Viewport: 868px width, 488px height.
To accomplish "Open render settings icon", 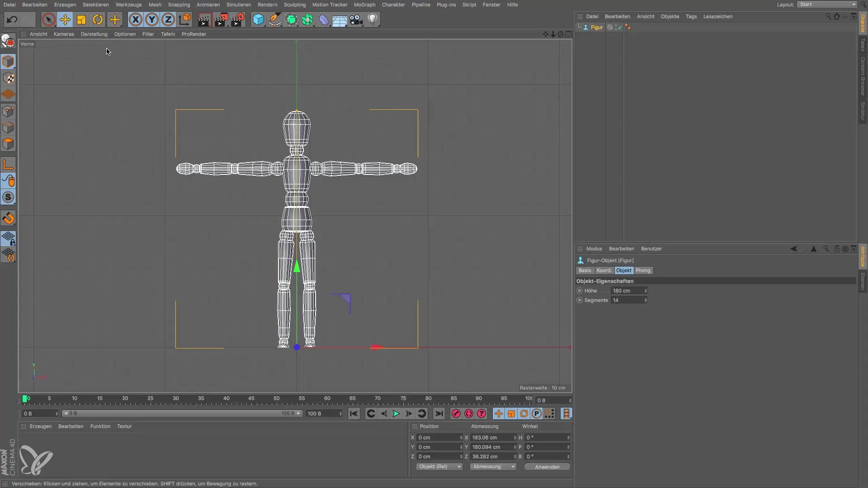I will 238,20.
